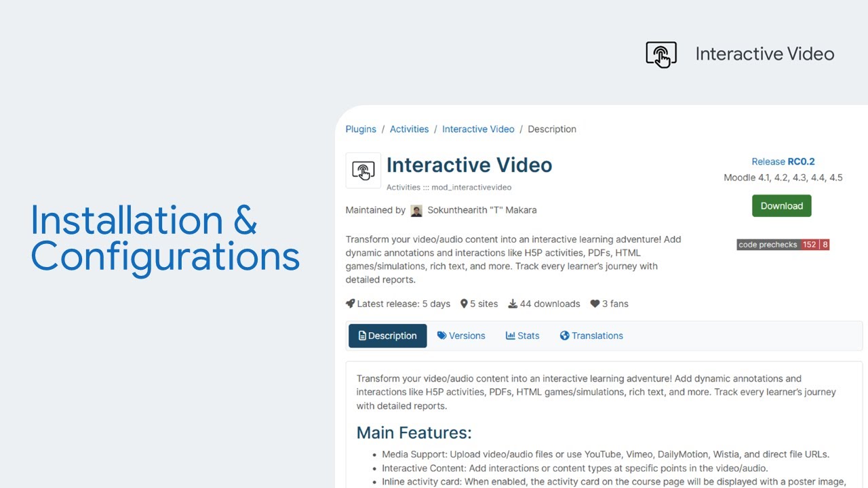This screenshot has width=868, height=488.
Task: Click the Interactive Video header logo icon
Action: [x=661, y=54]
